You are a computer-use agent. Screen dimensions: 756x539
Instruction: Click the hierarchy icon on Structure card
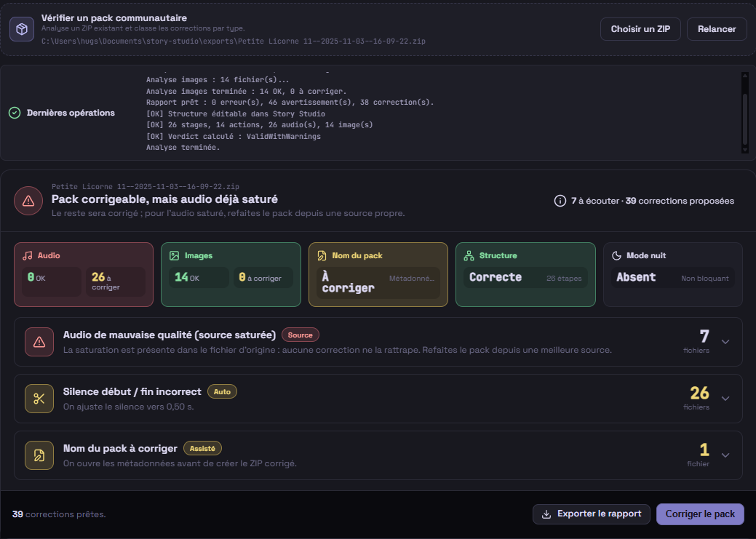(x=469, y=255)
